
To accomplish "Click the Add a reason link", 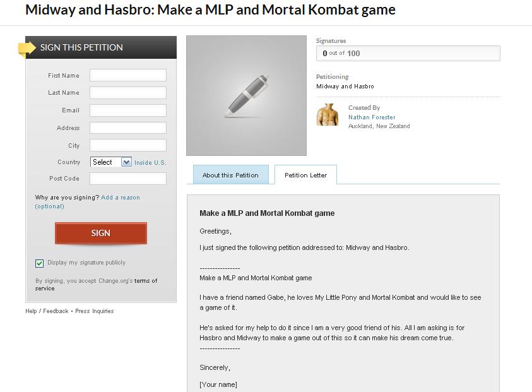I will 121,198.
